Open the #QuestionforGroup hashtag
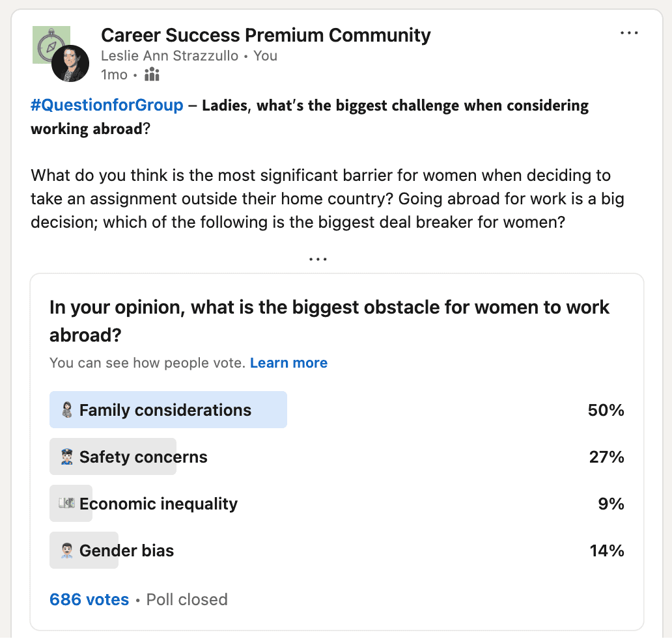The width and height of the screenshot is (672, 639). coord(107,105)
